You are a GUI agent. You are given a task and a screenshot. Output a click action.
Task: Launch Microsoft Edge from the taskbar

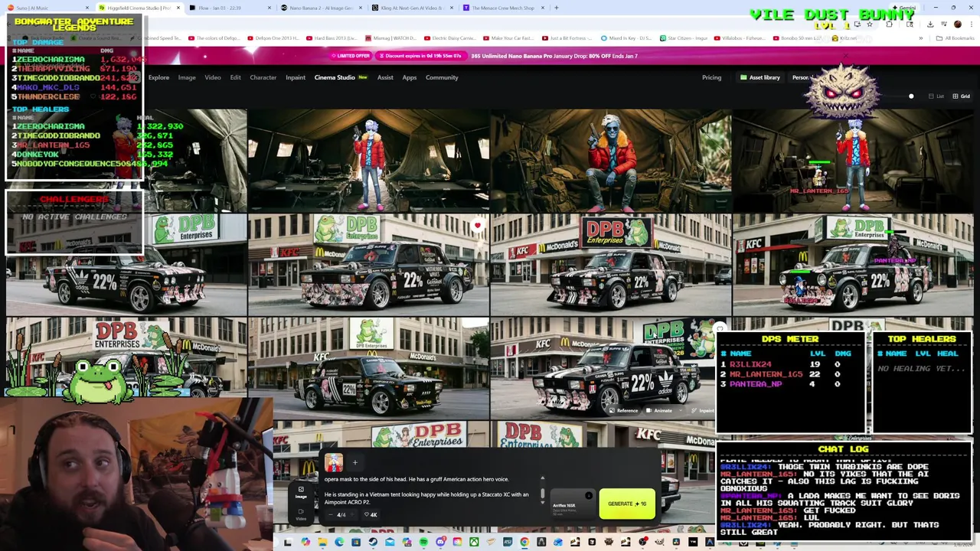pyautogui.click(x=339, y=542)
